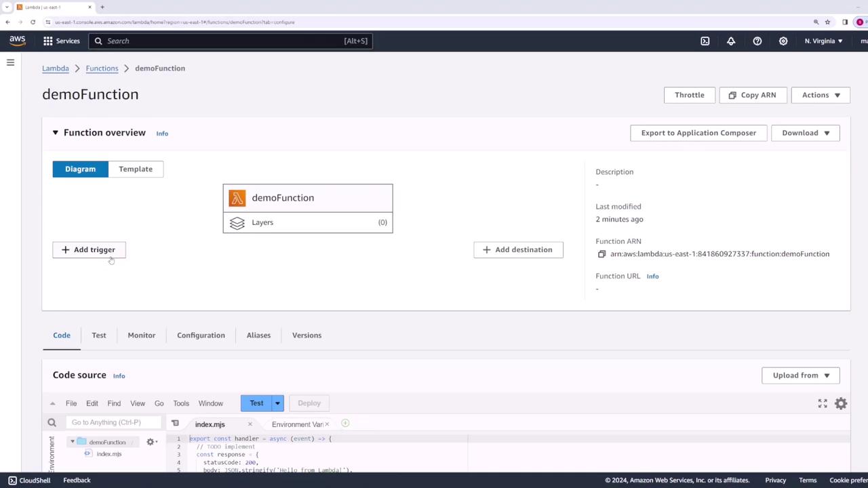The height and width of the screenshot is (488, 868).
Task: Open the Test button dropdown arrow
Action: [x=277, y=403]
